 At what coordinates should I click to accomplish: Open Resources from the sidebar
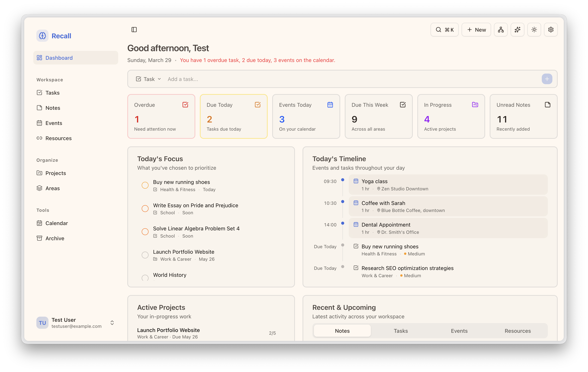(58, 138)
